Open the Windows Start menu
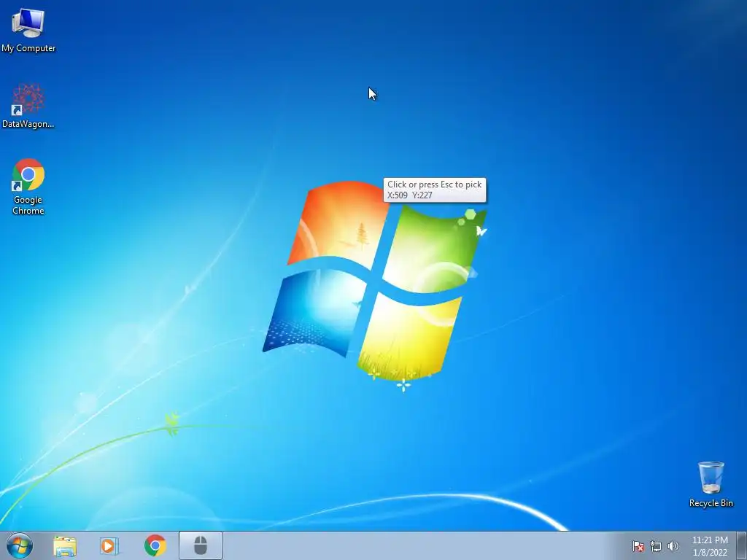The width and height of the screenshot is (747, 560). click(x=20, y=545)
